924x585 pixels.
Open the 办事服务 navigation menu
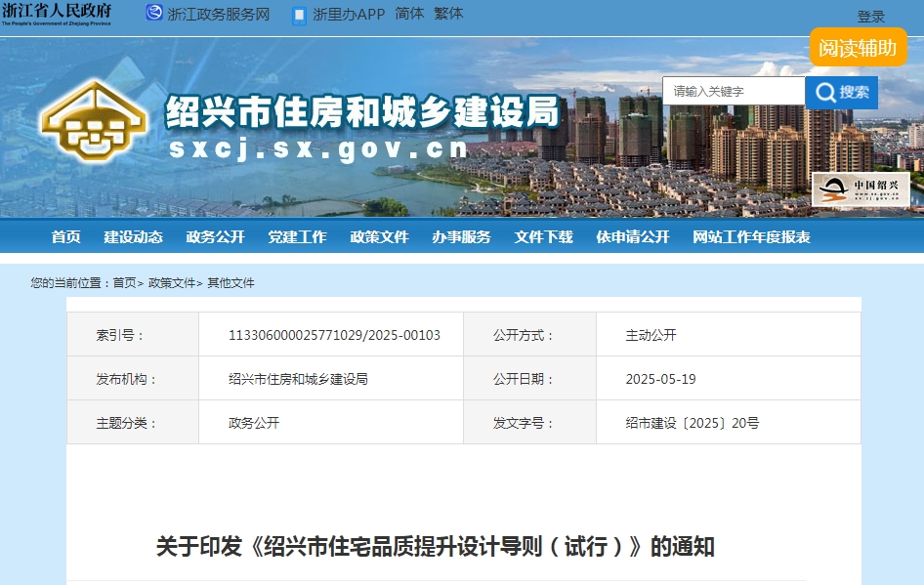pyautogui.click(x=461, y=236)
